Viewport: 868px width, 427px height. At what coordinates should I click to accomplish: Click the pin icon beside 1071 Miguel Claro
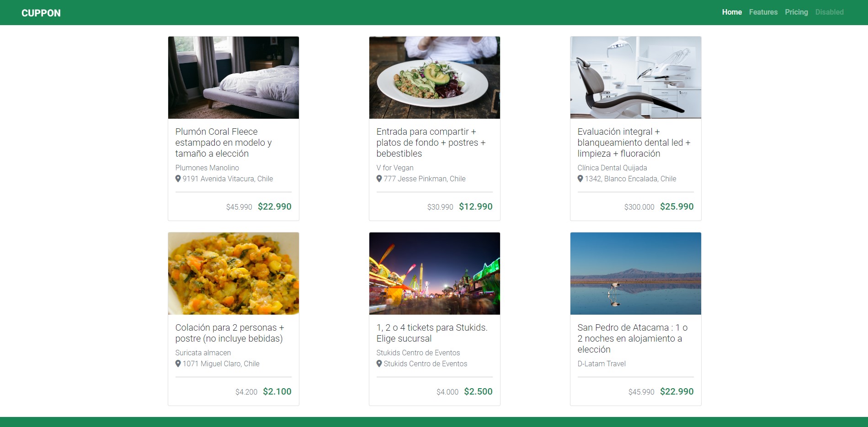[178, 364]
